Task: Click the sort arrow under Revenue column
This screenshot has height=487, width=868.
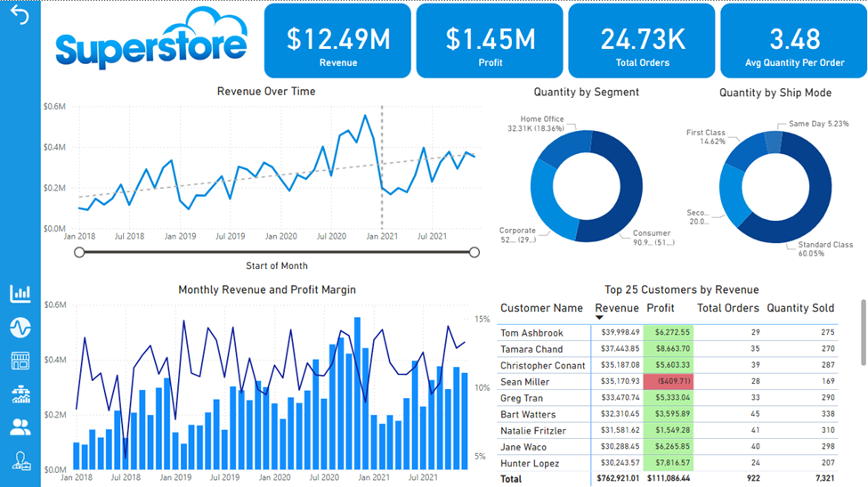Action: (599, 318)
